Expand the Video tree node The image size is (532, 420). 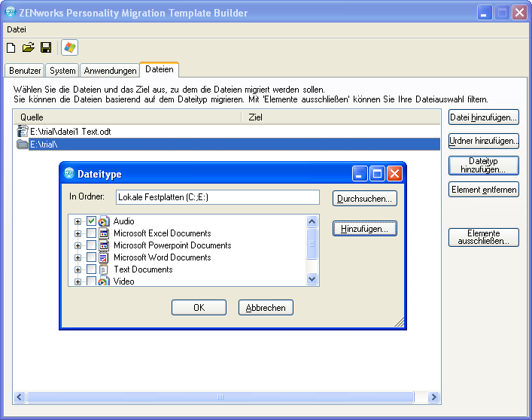78,282
